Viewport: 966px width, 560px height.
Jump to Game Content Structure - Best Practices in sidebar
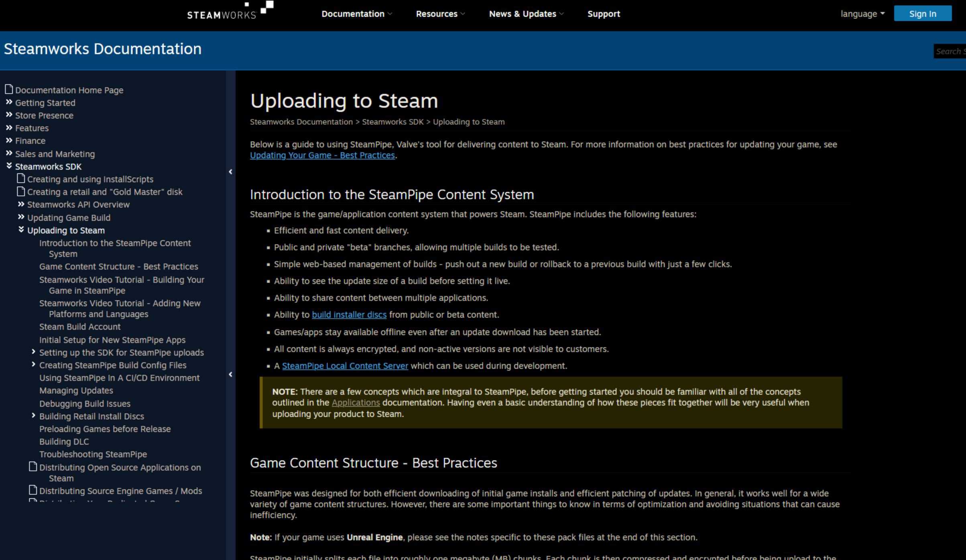tap(118, 267)
